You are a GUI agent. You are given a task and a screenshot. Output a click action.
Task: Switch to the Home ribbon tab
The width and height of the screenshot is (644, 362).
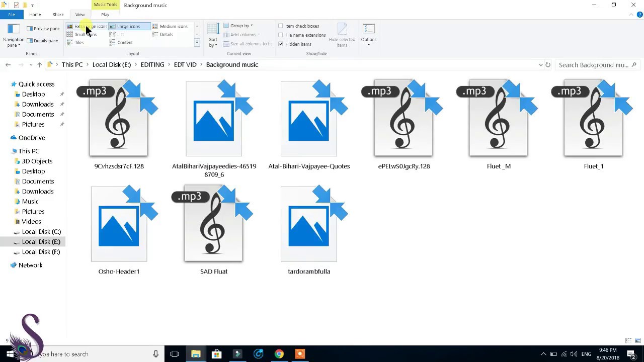tap(35, 15)
